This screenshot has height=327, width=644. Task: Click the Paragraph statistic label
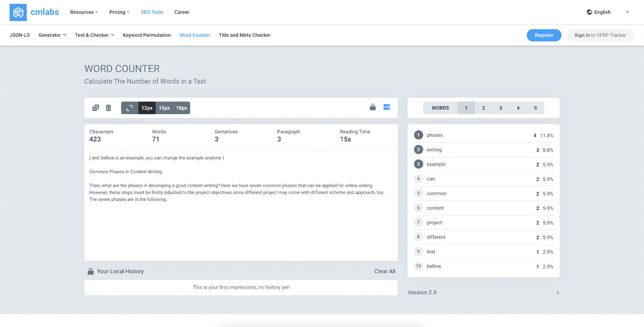tap(289, 132)
